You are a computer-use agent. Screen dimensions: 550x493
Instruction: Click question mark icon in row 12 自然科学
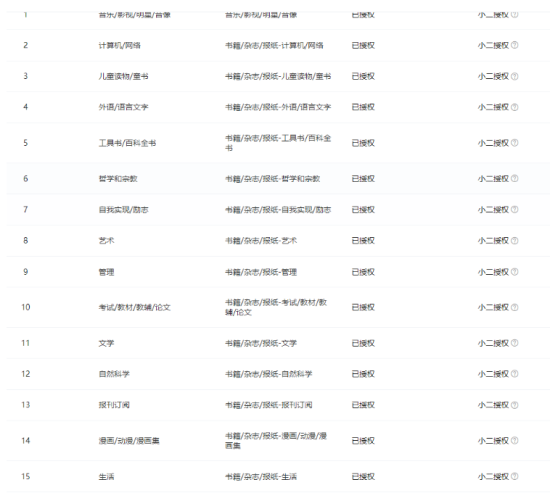515,374
